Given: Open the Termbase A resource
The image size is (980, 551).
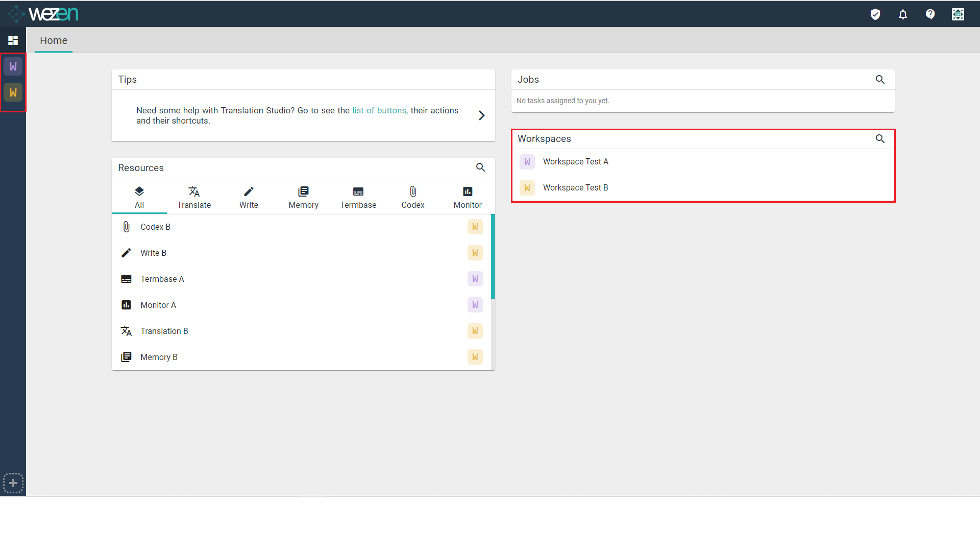Looking at the screenshot, I should click(301, 279).
